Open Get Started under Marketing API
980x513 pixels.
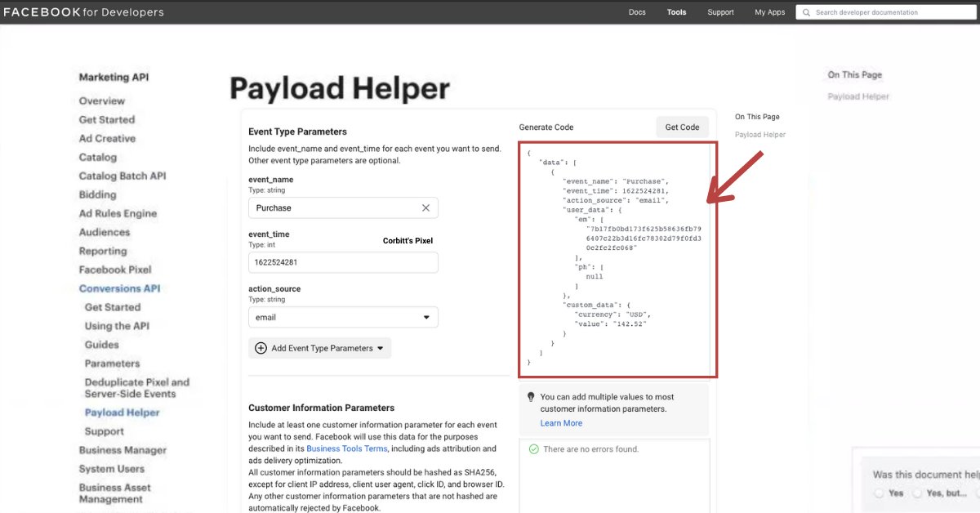(107, 120)
